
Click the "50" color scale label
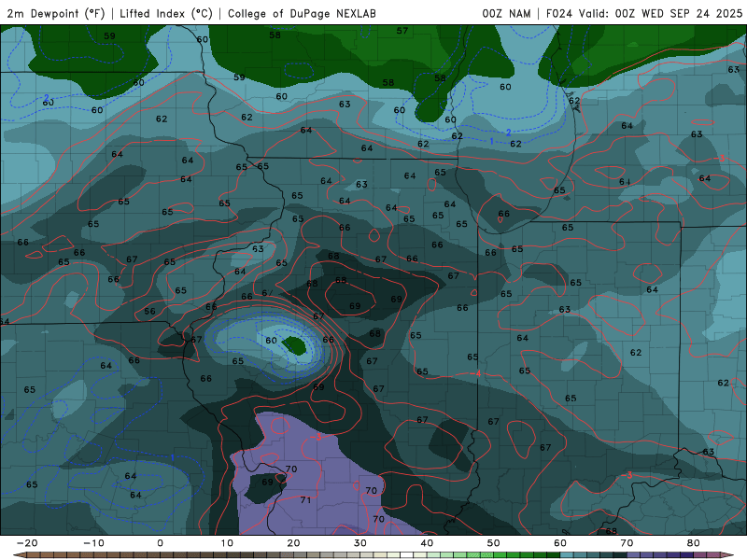494,543
